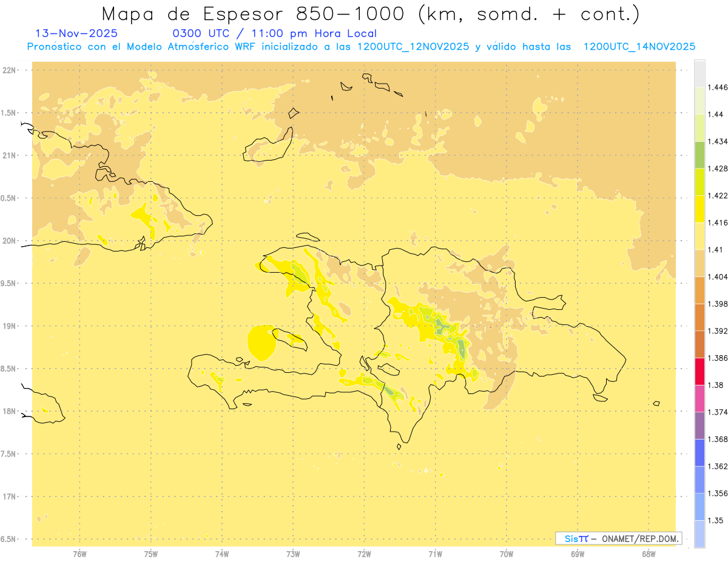Click the colorbar value 1.356

coord(718,493)
